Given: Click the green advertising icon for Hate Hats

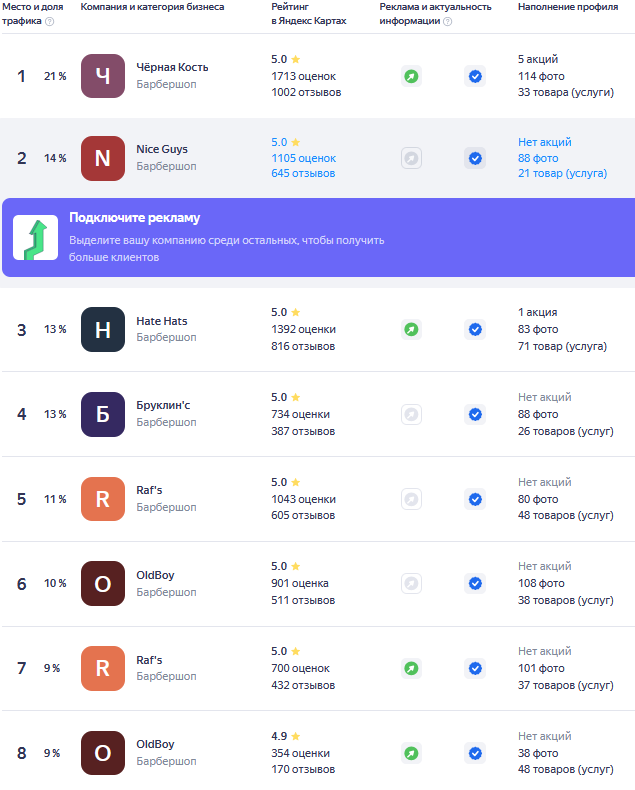Looking at the screenshot, I should tap(411, 329).
